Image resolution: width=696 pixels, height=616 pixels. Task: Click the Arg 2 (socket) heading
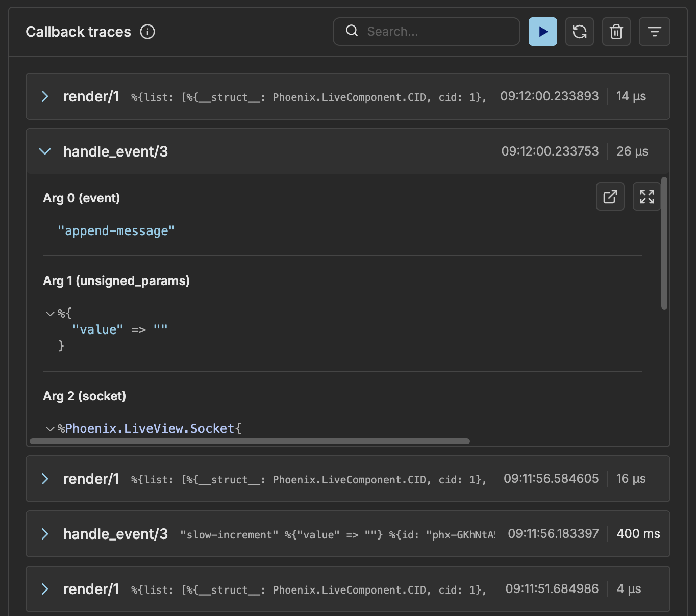[85, 396]
